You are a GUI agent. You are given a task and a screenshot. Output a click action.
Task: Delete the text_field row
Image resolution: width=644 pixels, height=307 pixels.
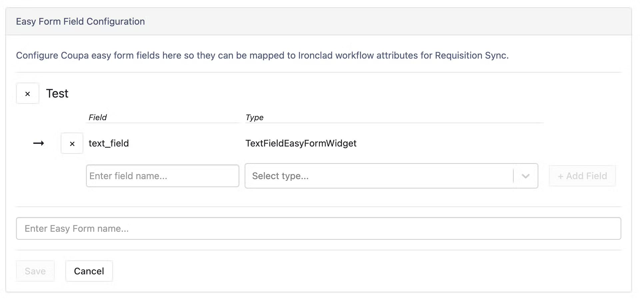click(72, 144)
